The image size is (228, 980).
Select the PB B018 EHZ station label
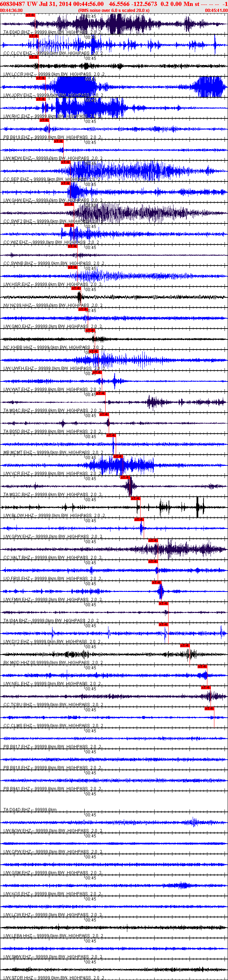52,768
